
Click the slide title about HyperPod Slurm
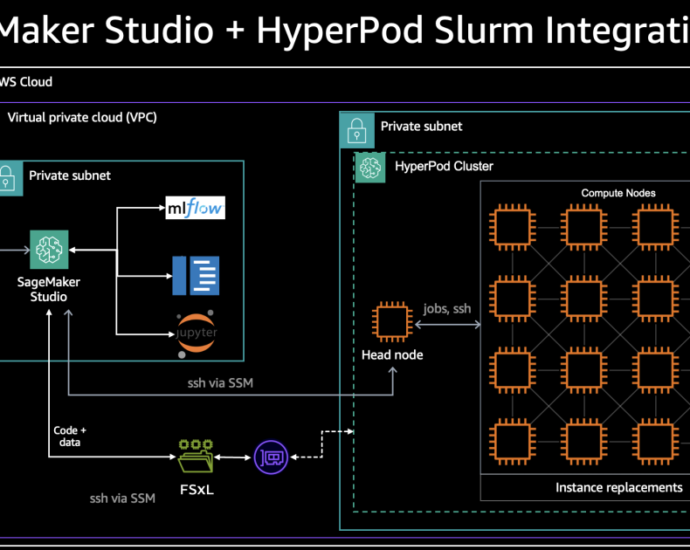tap(345, 30)
